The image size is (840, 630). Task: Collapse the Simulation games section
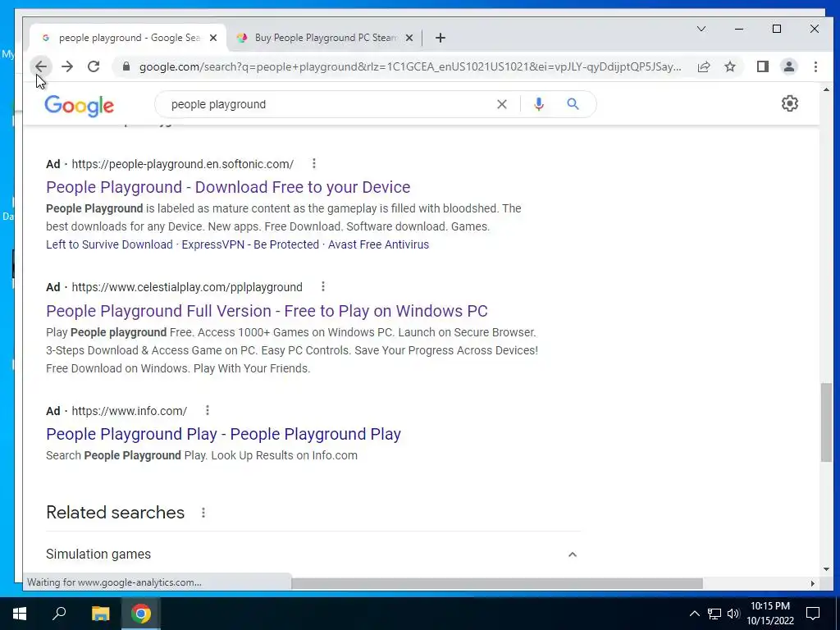pos(572,555)
